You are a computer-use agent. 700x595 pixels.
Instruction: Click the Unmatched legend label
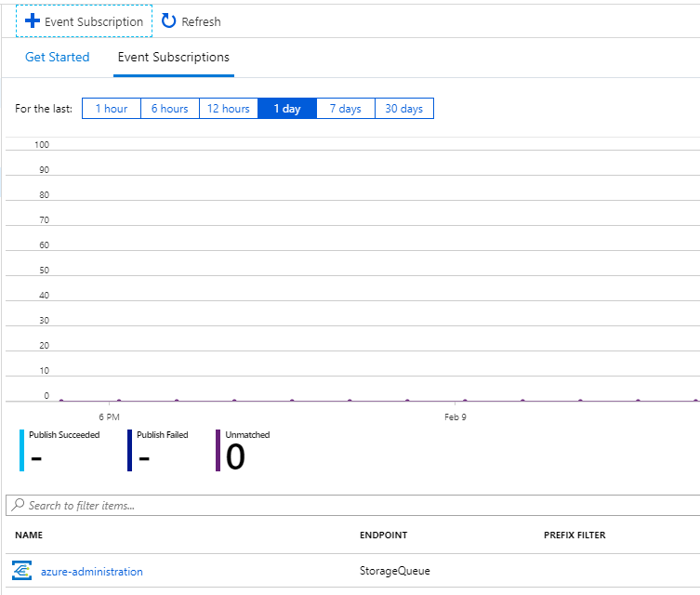point(247,435)
